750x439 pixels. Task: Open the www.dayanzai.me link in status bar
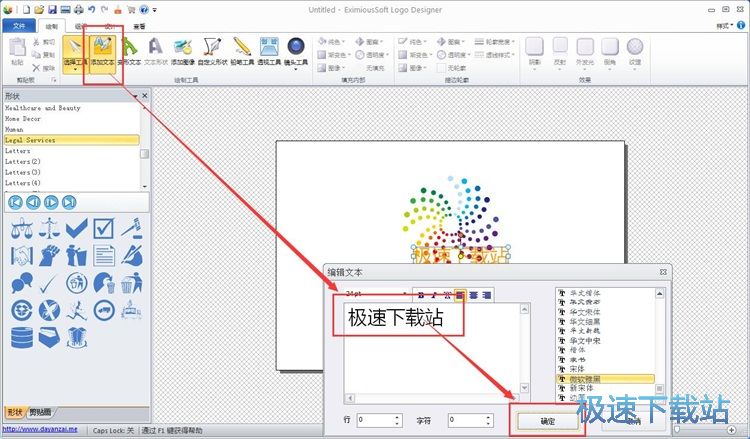(x=40, y=429)
